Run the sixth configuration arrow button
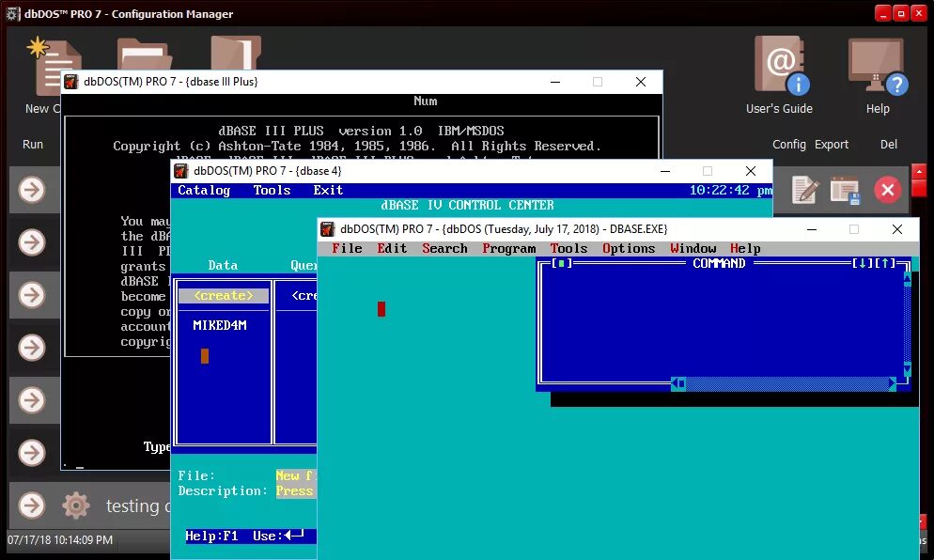 coord(32,452)
